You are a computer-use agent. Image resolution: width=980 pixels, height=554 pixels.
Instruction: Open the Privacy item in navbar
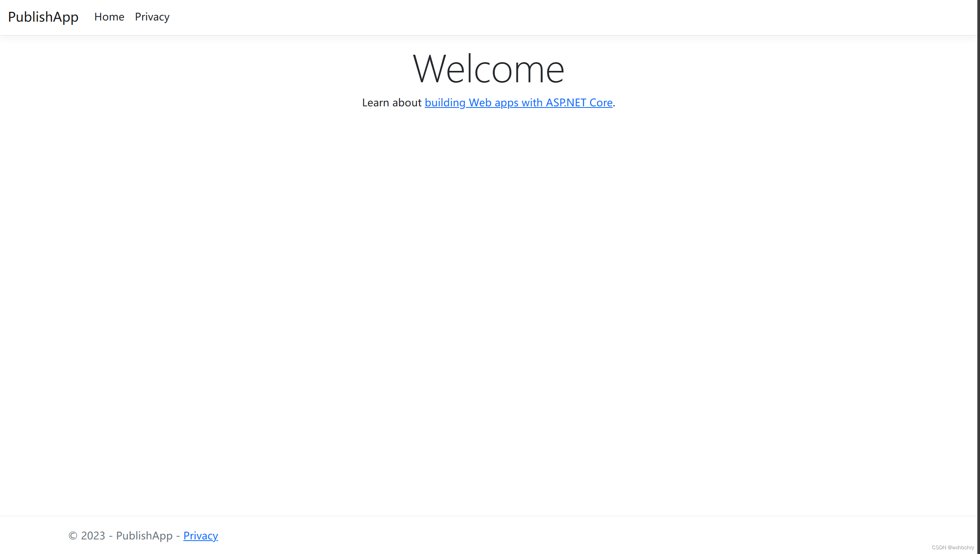[152, 17]
